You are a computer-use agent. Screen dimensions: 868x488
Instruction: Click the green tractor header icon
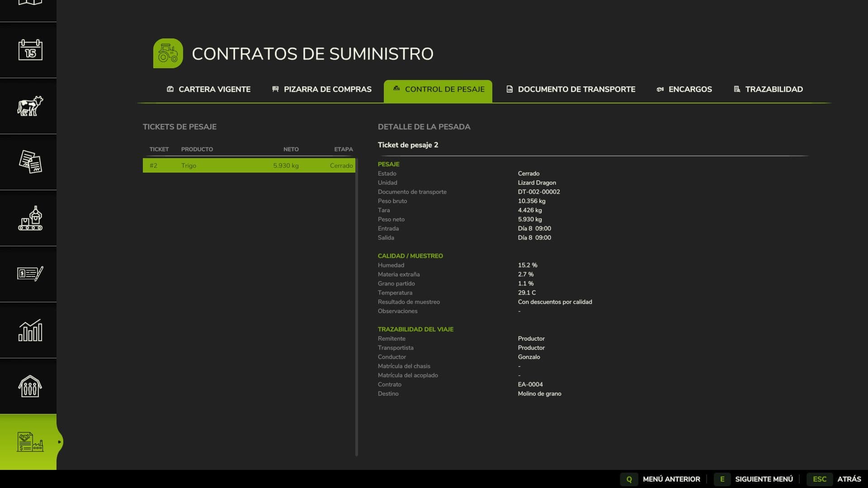coord(168,53)
